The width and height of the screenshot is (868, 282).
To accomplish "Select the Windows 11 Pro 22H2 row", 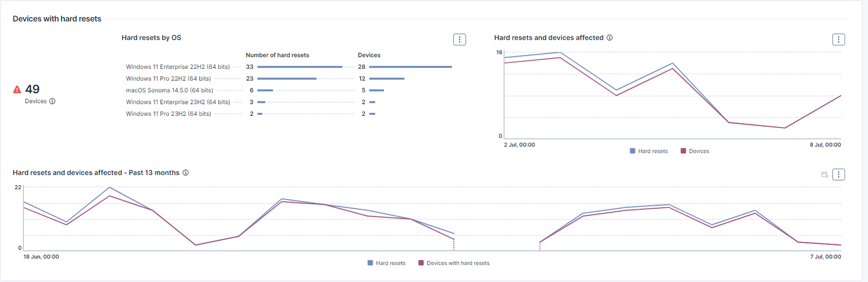I will click(168, 79).
